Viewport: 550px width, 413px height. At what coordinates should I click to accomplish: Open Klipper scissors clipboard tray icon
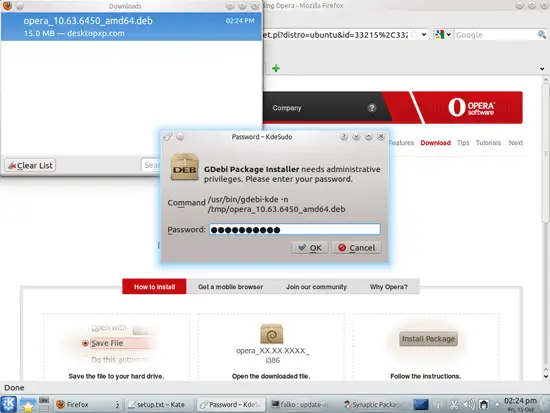pos(454,405)
